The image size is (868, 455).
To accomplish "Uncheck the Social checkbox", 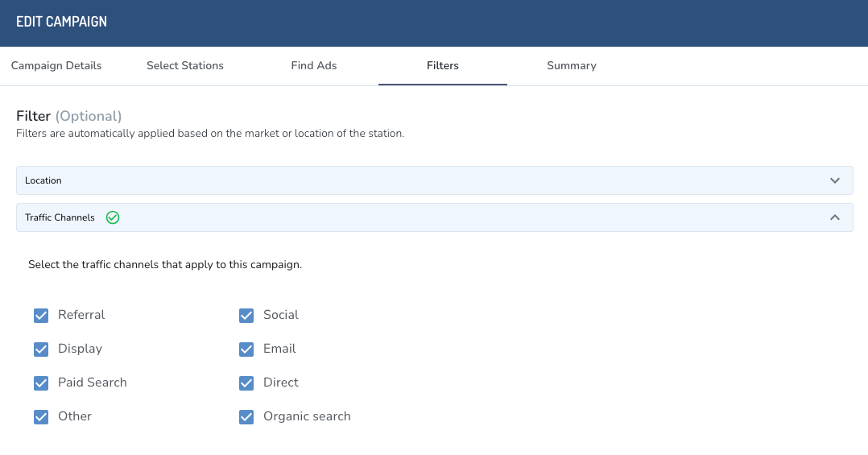I will [x=246, y=316].
